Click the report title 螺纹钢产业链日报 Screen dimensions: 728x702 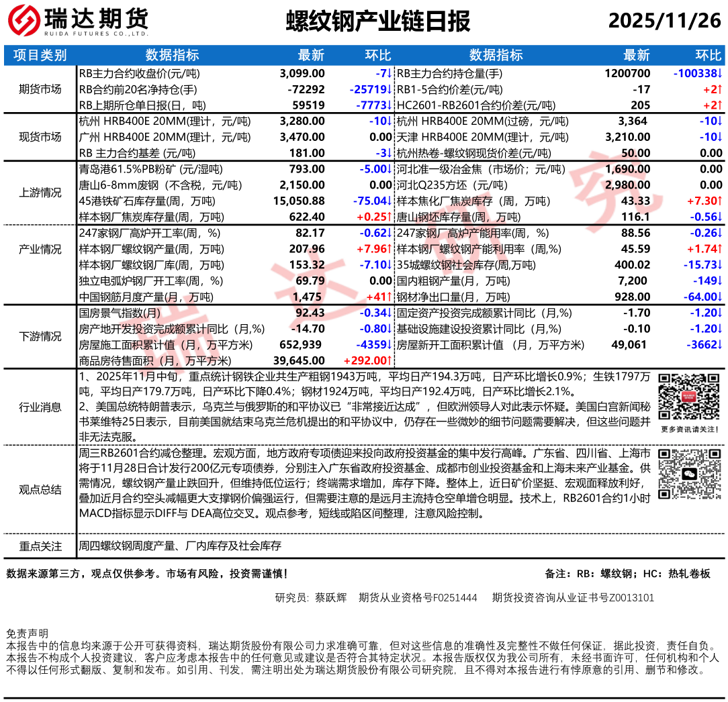click(377, 21)
